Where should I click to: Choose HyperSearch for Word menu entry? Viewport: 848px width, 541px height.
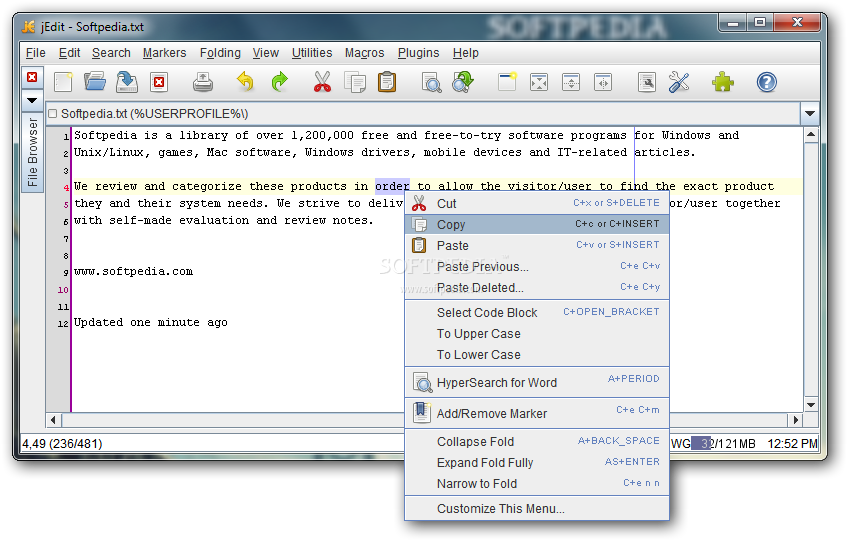click(x=537, y=382)
